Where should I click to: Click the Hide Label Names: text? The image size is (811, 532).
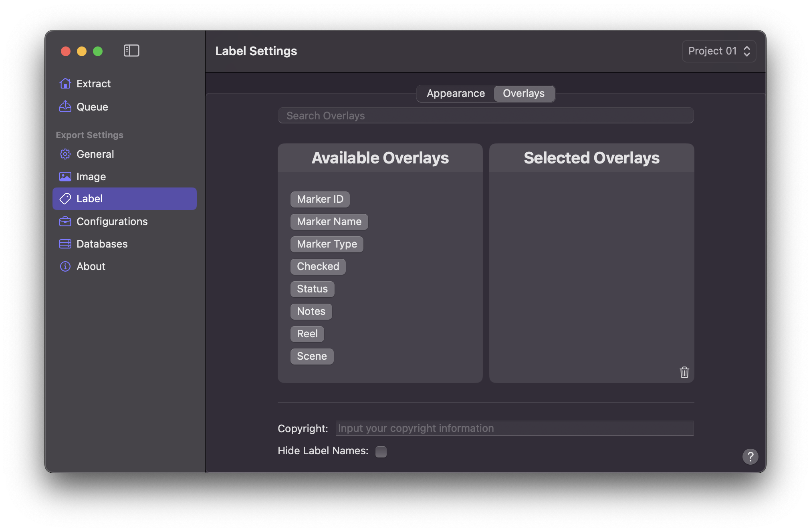pyautogui.click(x=323, y=451)
